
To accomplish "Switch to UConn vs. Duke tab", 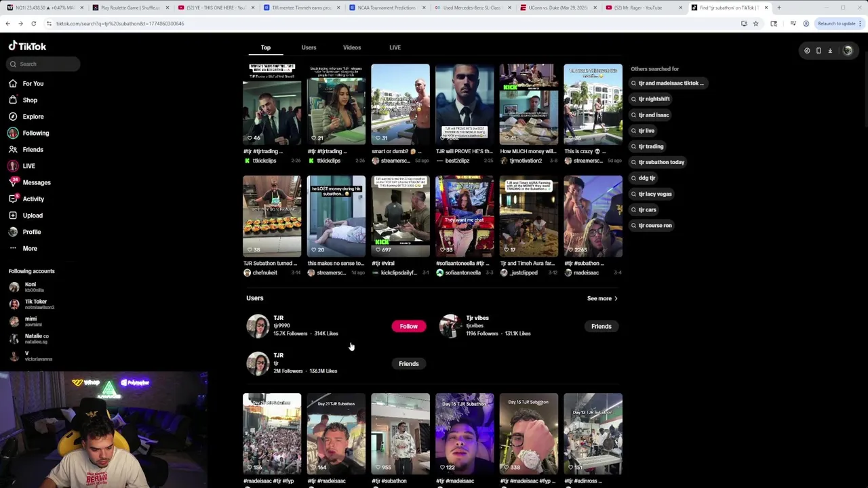I will [558, 7].
